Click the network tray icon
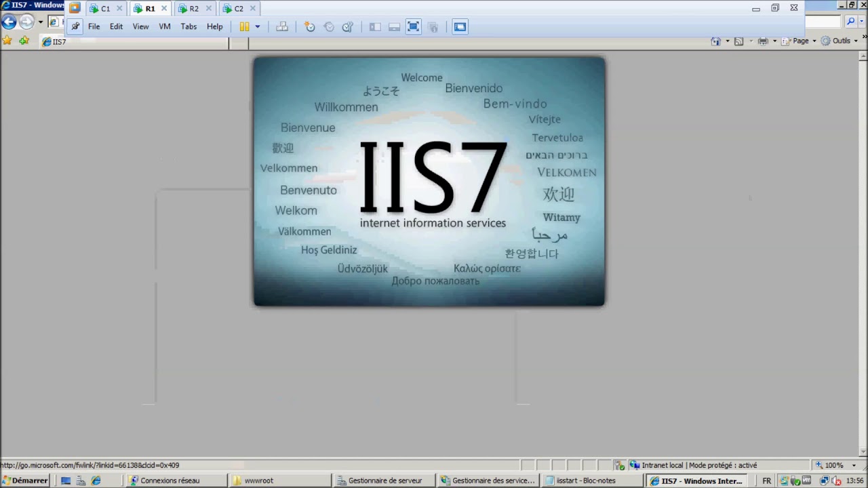Screen dimensions: 868x488 pyautogui.click(x=823, y=481)
